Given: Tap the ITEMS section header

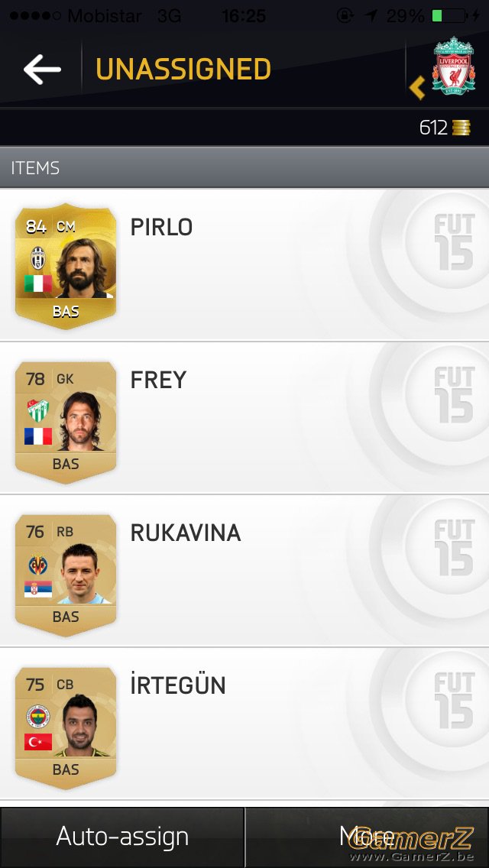Looking at the screenshot, I should pyautogui.click(x=244, y=168).
